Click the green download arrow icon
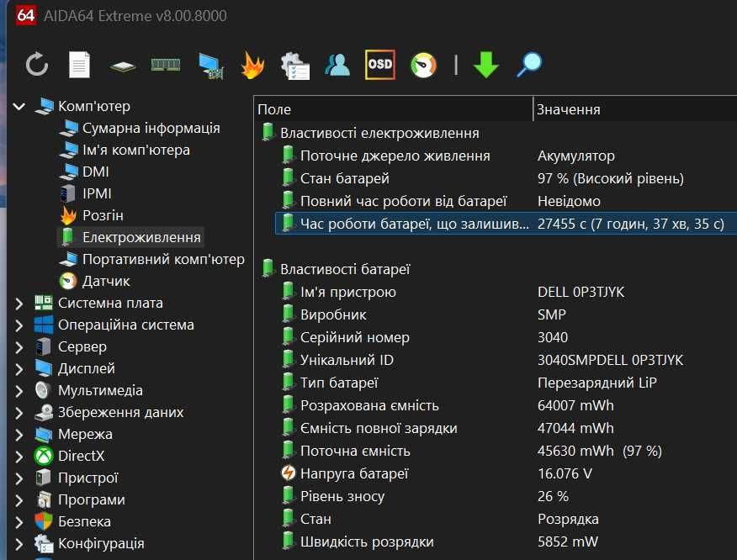Screen dimensions: 737x560 point(486,65)
